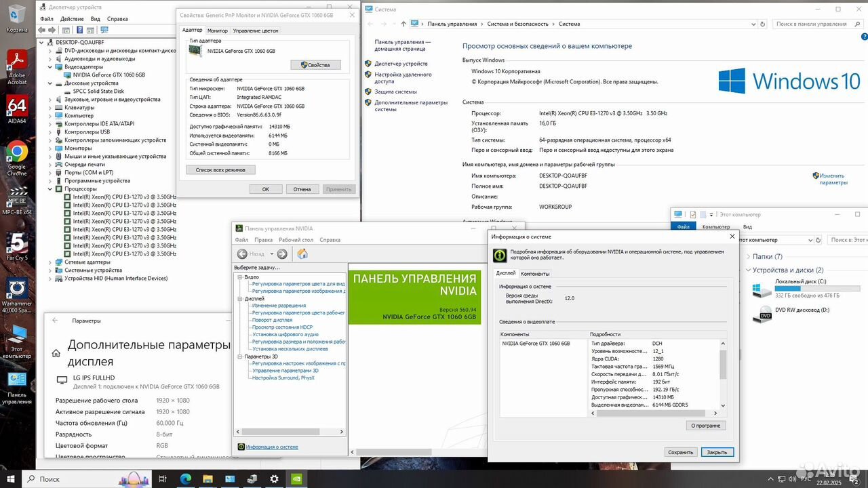Click Закрыть in system information dialog

(x=717, y=452)
